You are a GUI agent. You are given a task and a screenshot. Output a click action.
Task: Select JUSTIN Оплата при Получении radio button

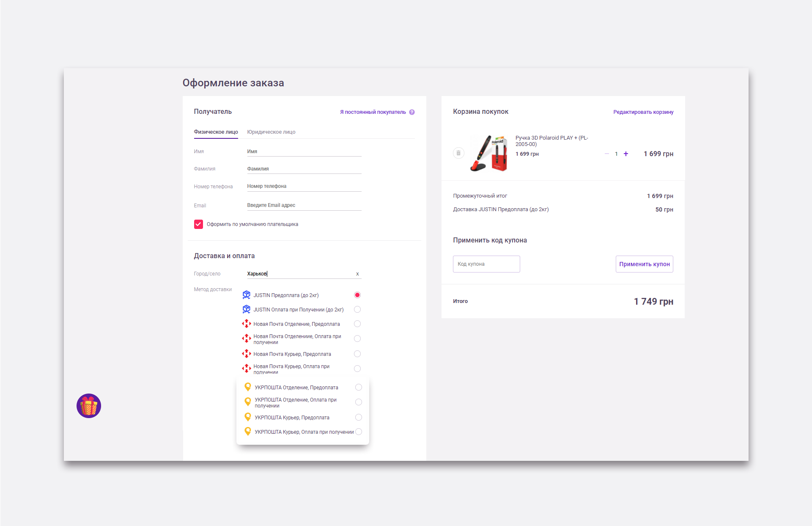(357, 309)
